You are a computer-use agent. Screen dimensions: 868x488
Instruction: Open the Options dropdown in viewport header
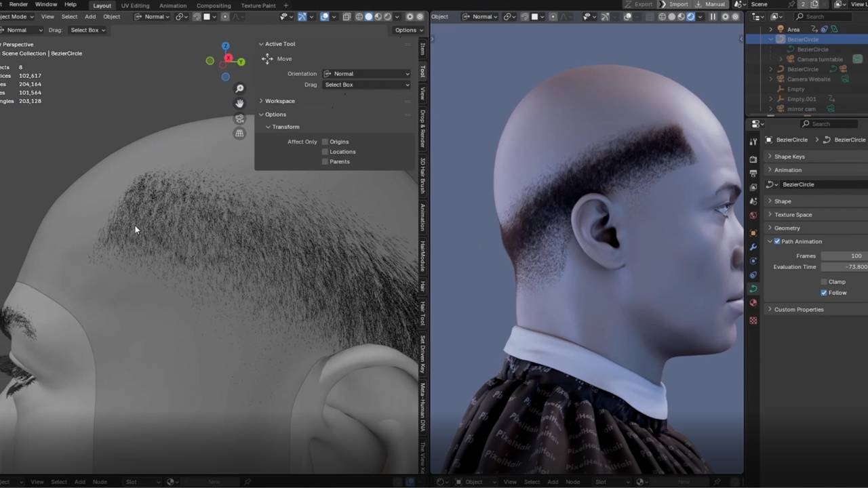(x=408, y=30)
